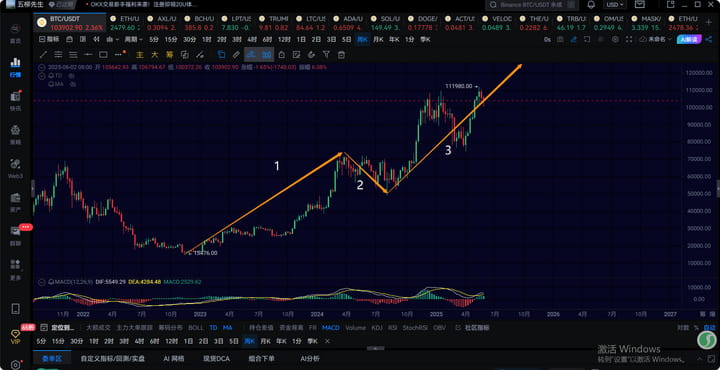Click the screenshot capture icon in top toolbar
The image size is (720, 370).
pyautogui.click(x=560, y=39)
